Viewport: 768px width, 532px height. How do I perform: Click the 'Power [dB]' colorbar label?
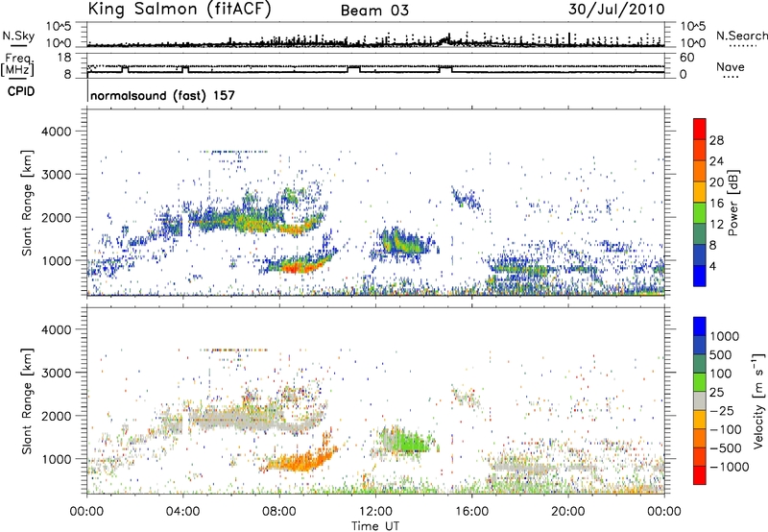coord(733,203)
